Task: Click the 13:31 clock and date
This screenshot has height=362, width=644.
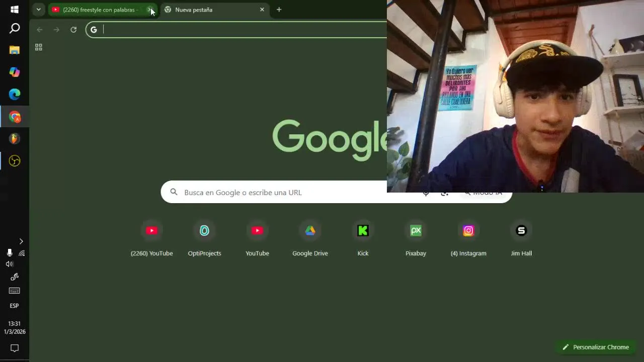Action: pyautogui.click(x=15, y=328)
